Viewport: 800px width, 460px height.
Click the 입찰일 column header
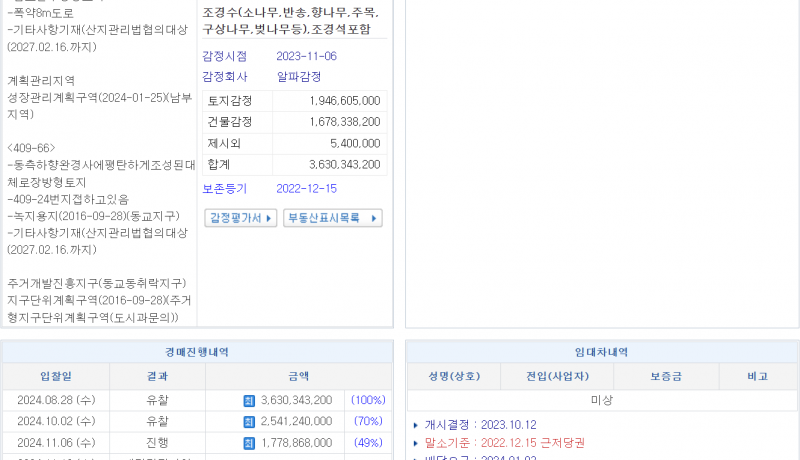[x=56, y=376]
